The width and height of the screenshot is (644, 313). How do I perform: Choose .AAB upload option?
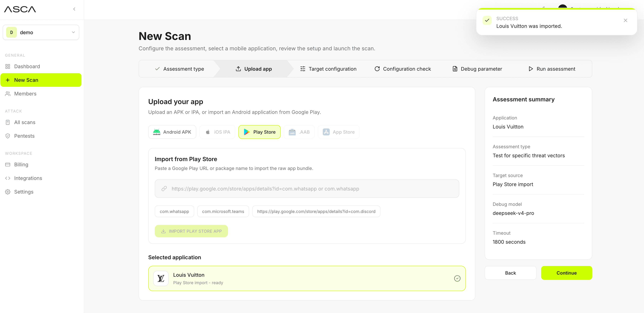pos(299,132)
